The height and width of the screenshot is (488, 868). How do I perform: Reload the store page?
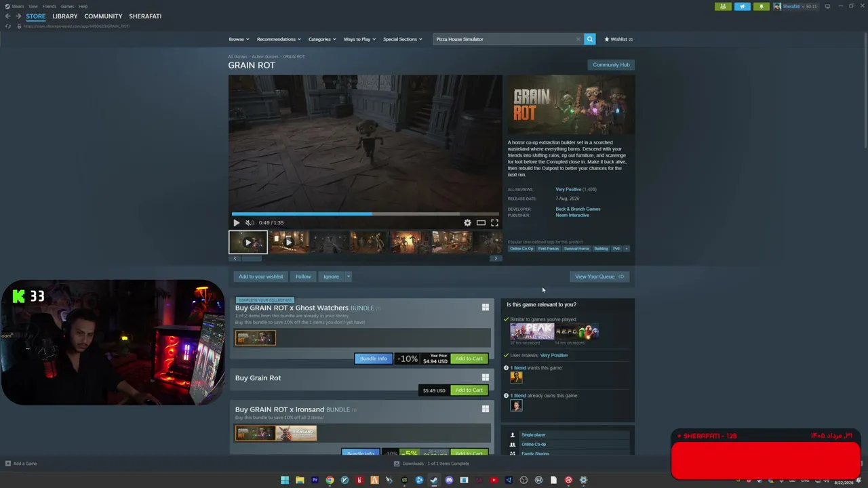(8, 26)
